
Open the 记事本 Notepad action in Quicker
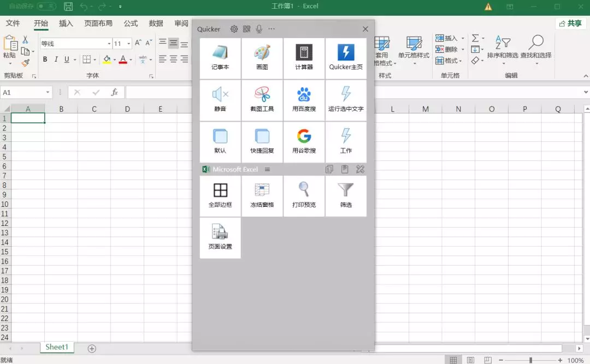(x=220, y=58)
